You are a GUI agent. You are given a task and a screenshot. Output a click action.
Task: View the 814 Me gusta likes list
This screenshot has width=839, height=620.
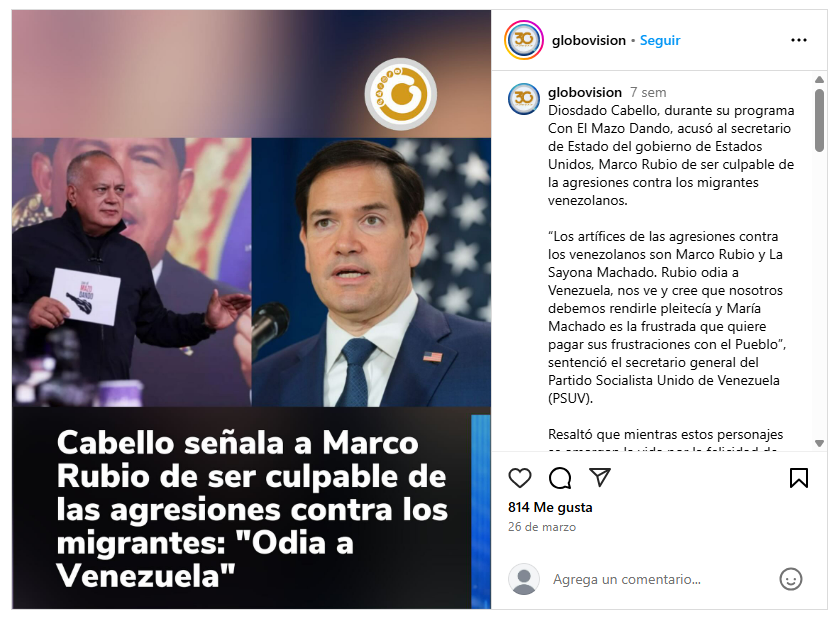coord(550,507)
